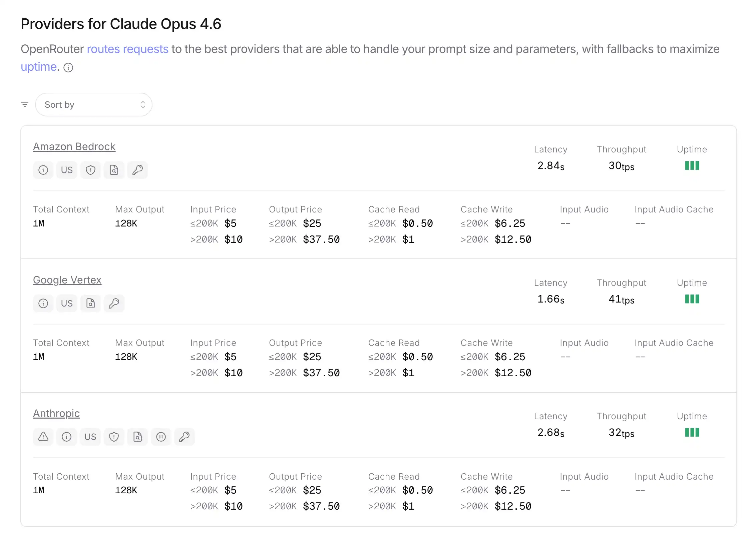Click Amazon Bedrock's key icon

tap(137, 170)
